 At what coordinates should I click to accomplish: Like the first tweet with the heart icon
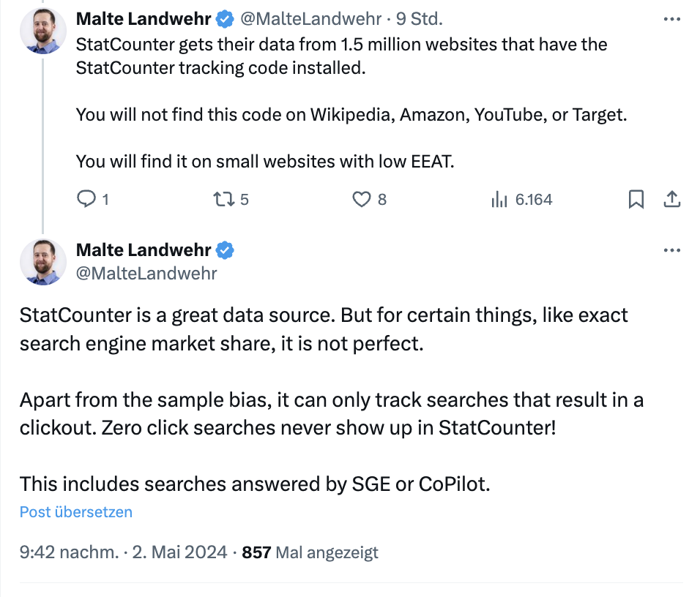[362, 198]
